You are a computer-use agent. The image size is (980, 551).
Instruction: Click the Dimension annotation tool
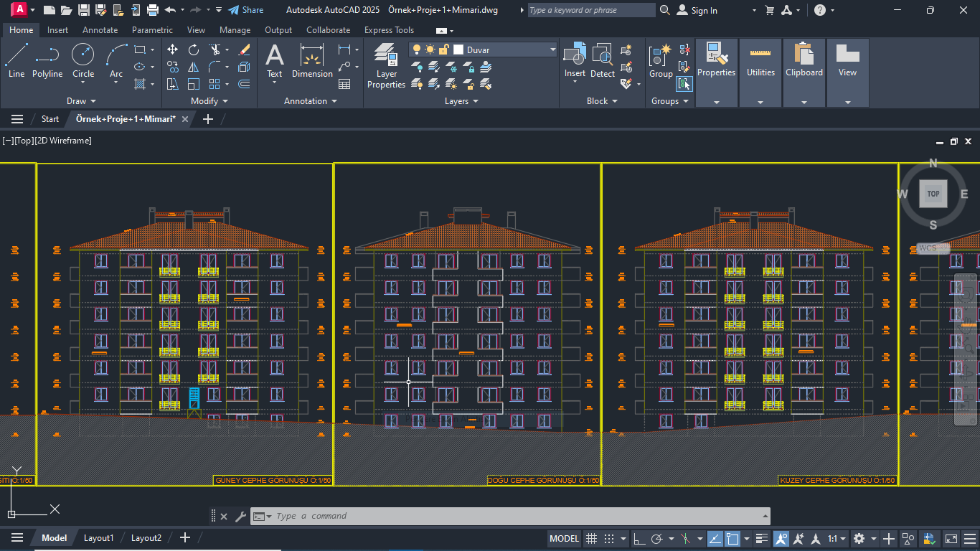coord(312,60)
